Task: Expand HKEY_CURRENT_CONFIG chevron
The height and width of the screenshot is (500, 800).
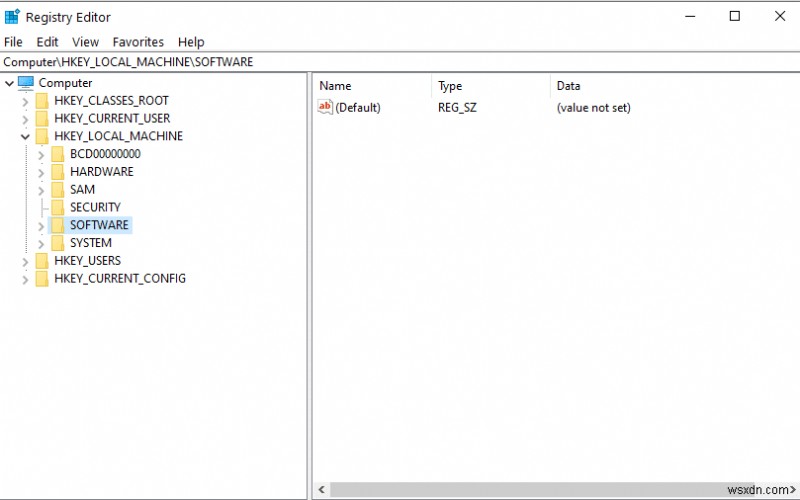Action: pos(25,280)
